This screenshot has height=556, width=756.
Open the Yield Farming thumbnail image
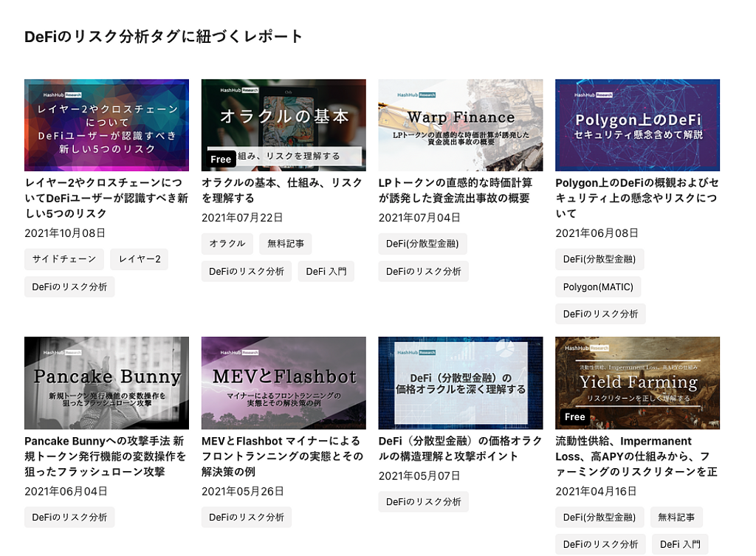pyautogui.click(x=637, y=382)
